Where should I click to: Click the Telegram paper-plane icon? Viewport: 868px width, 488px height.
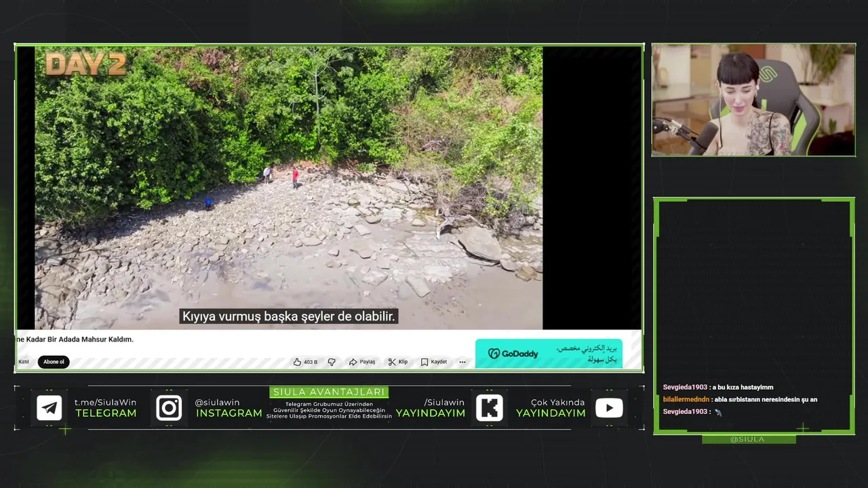point(50,408)
